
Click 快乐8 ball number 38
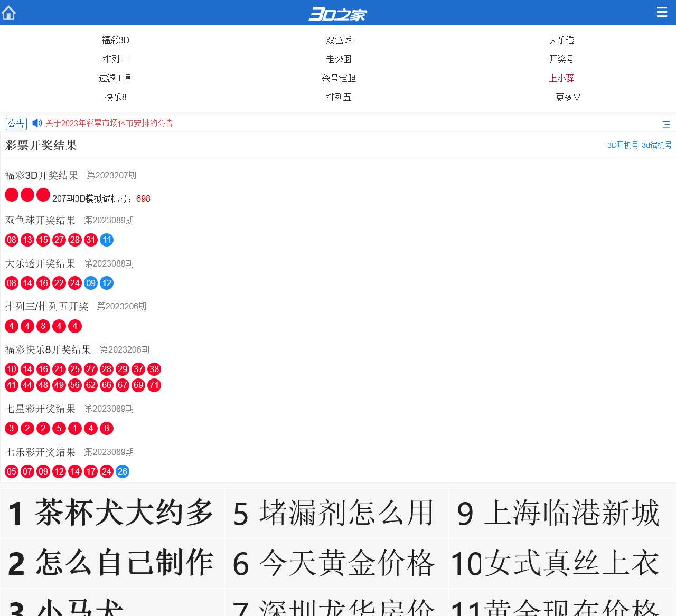pos(154,369)
